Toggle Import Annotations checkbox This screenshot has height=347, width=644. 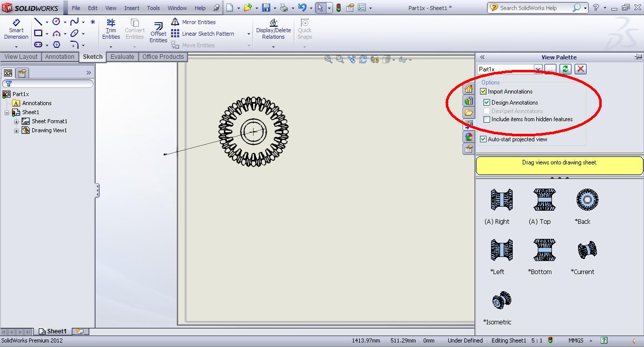pos(483,92)
